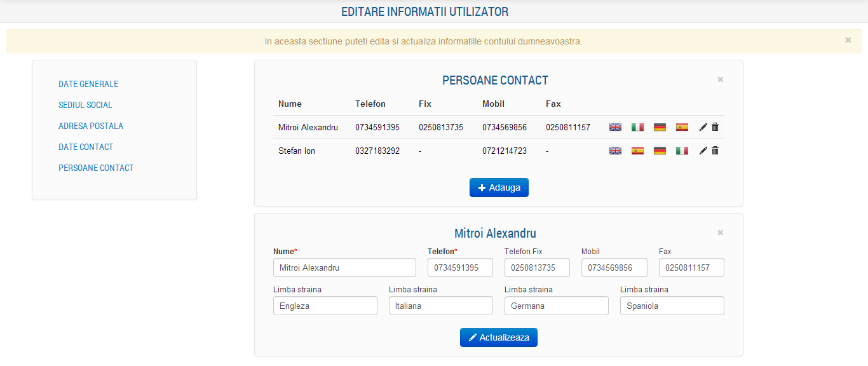Go to Sediul Social in the sidebar
The width and height of the screenshot is (868, 366).
pyautogui.click(x=85, y=105)
